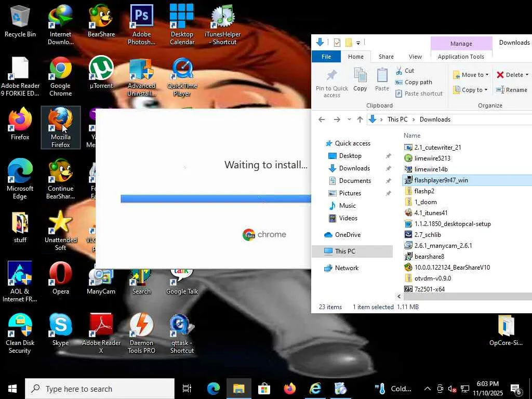Switch to the View ribbon tab
Viewport: 532px width, 399px height.
415,57
